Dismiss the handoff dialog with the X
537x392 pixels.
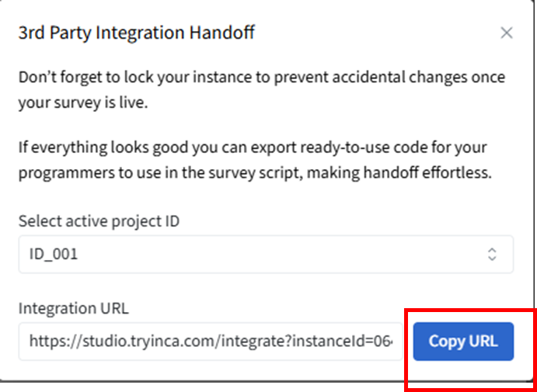pyautogui.click(x=507, y=33)
